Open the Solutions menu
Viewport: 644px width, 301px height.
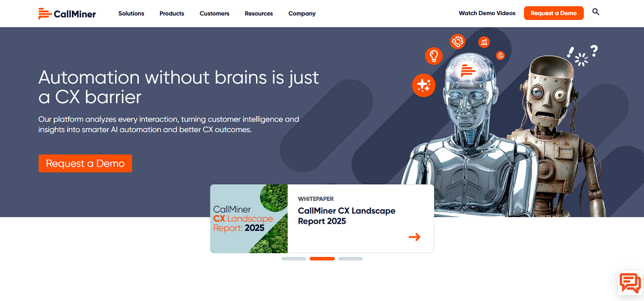(131, 13)
